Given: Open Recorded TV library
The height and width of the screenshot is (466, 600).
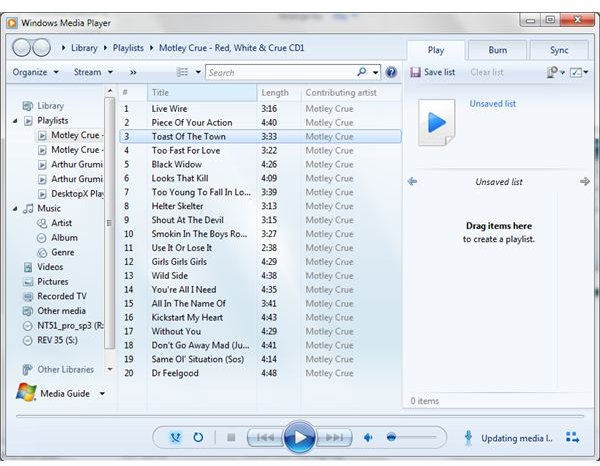Looking at the screenshot, I should (62, 296).
